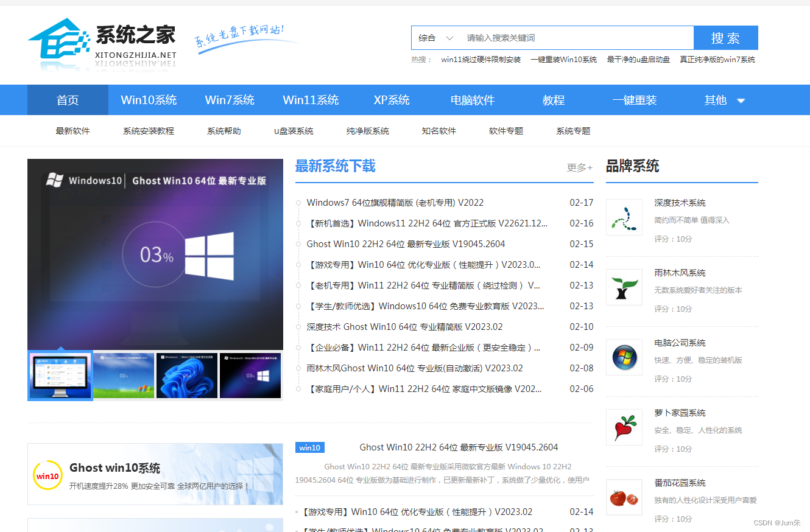Click the 搜索 search button
The height and width of the screenshot is (532, 810).
[726, 38]
